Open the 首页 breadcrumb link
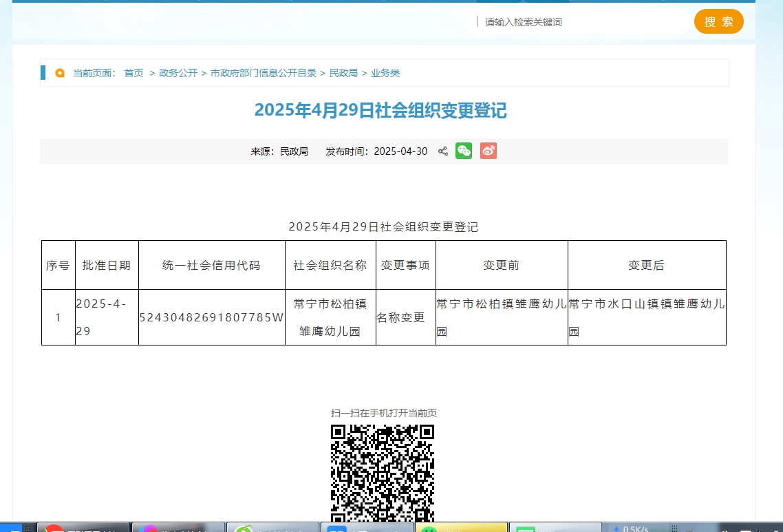Viewport: 783px width, 532px height. [x=134, y=73]
